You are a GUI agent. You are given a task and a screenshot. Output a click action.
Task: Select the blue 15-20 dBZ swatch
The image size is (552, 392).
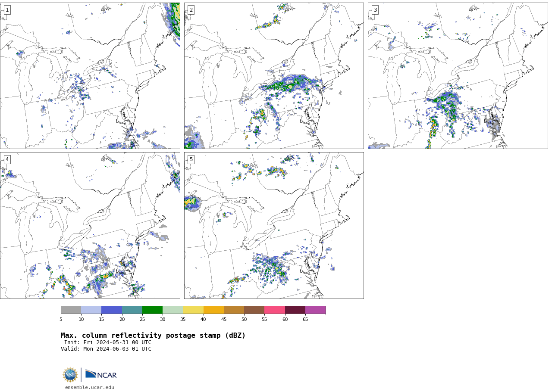point(112,310)
